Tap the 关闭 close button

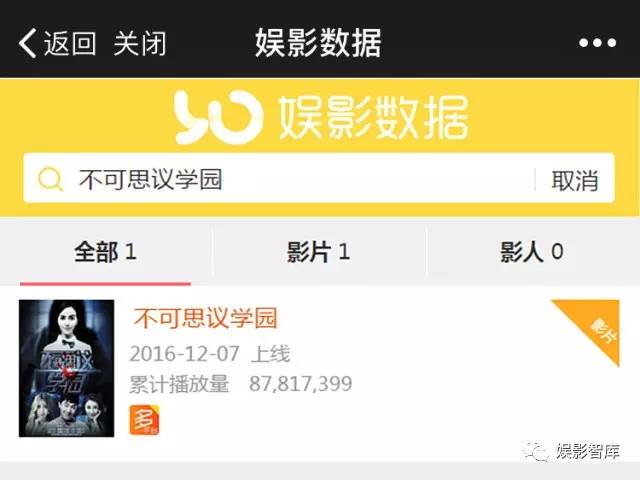[140, 43]
